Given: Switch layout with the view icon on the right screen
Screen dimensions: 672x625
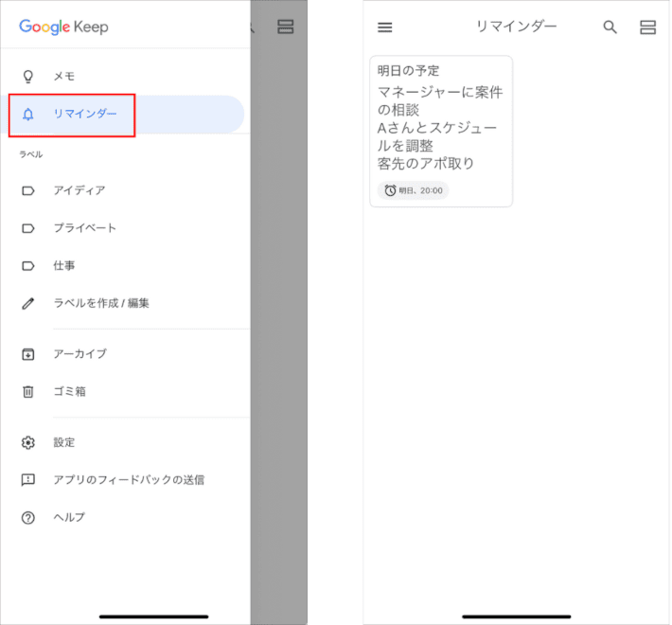Looking at the screenshot, I should pos(647,27).
